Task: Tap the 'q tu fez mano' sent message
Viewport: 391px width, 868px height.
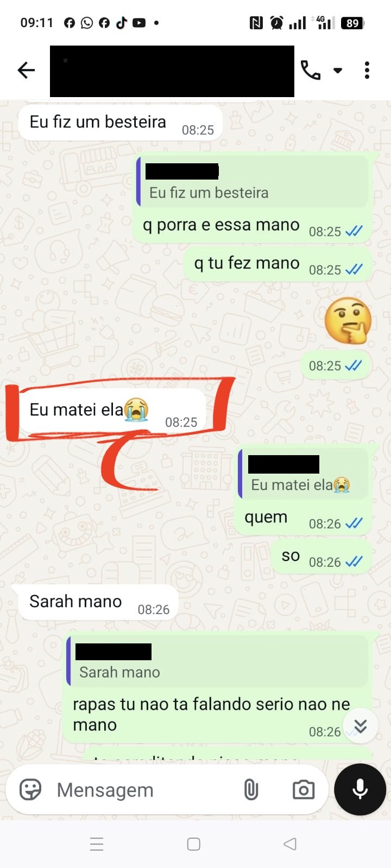Action: coord(278,265)
